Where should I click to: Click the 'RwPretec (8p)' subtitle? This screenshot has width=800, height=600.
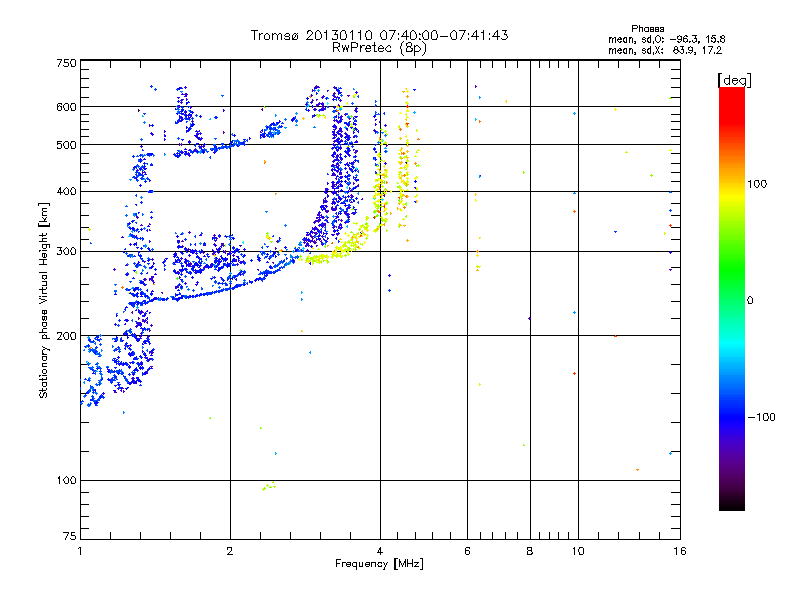(380, 48)
